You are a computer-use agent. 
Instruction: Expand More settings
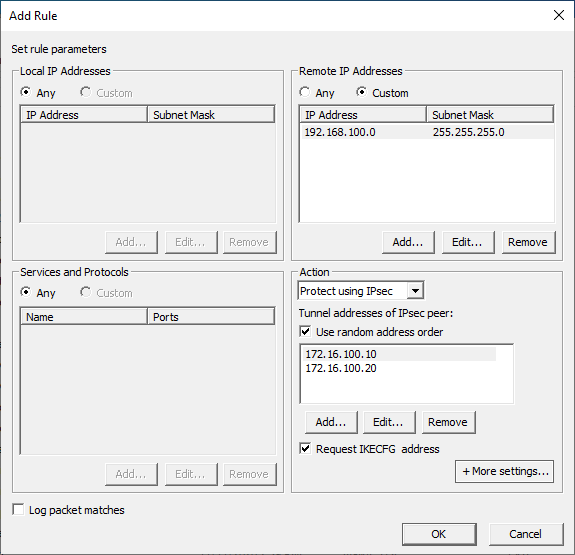click(505, 471)
